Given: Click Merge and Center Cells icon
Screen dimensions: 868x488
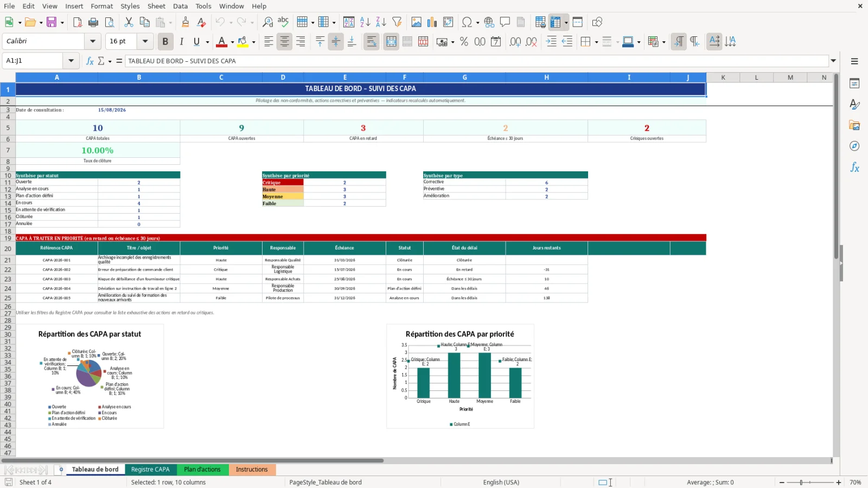Looking at the screenshot, I should 391,41.
